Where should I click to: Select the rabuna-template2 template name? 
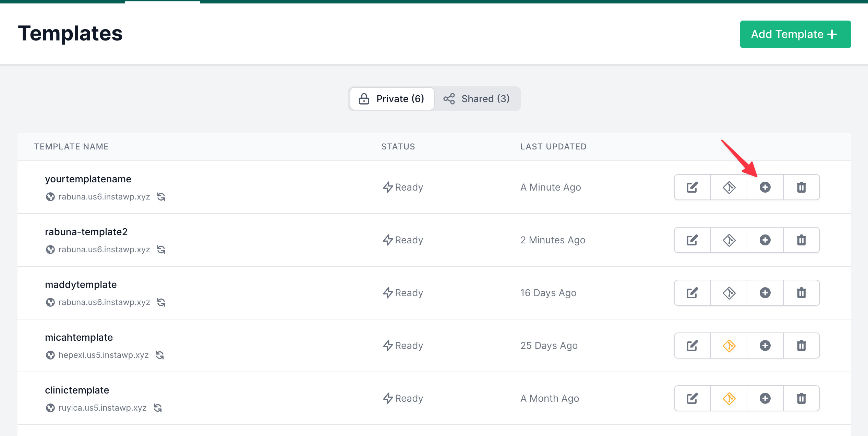[86, 232]
